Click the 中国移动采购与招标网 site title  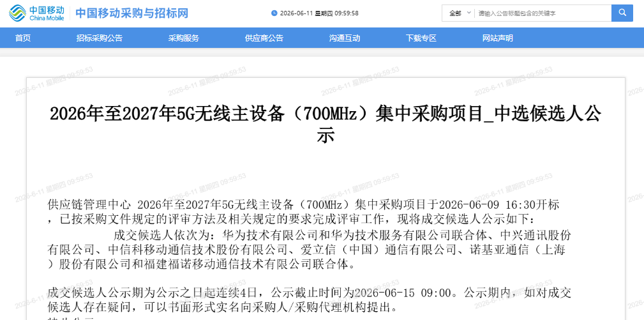click(x=132, y=13)
